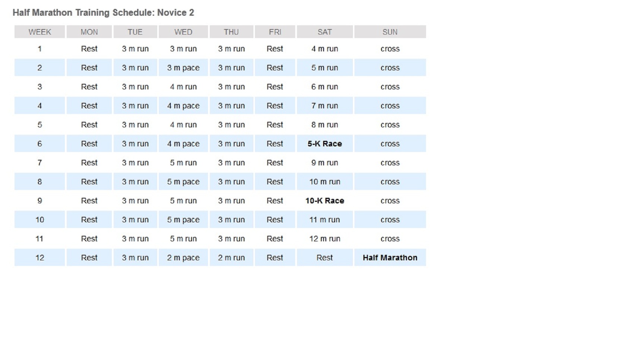The width and height of the screenshot is (644, 362).
Task: Click the 3 m pace cell
Action: [183, 68]
